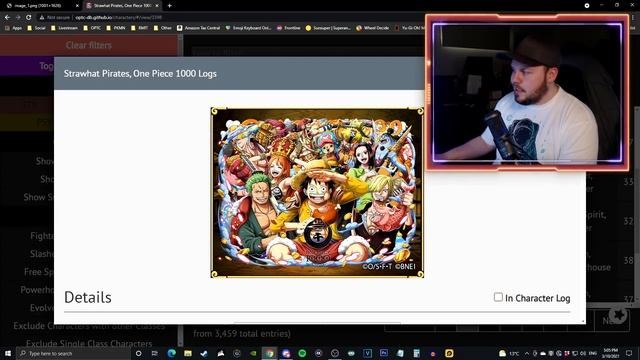Screen dimensions: 640x360
Task: Open File Explorer from the taskbar
Action: (188, 353)
